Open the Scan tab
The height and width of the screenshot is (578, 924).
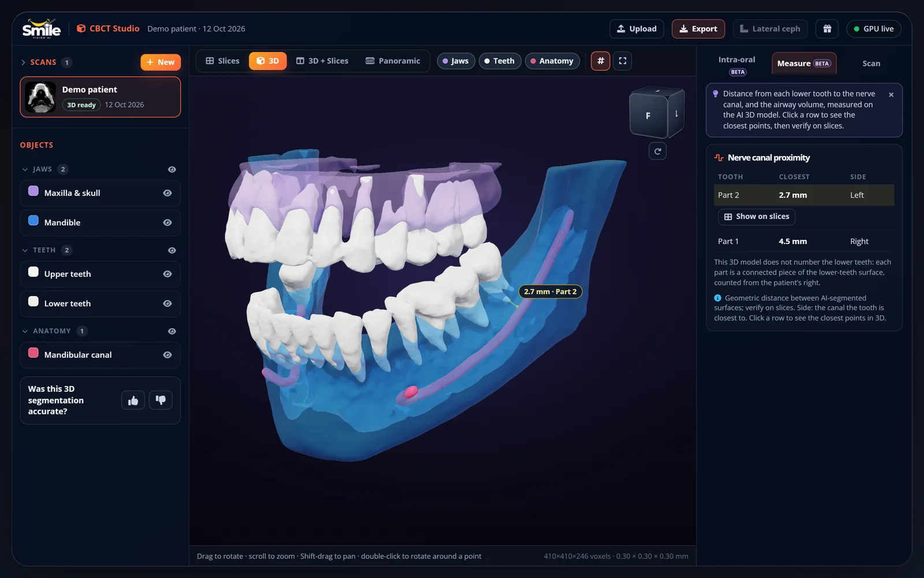point(871,64)
